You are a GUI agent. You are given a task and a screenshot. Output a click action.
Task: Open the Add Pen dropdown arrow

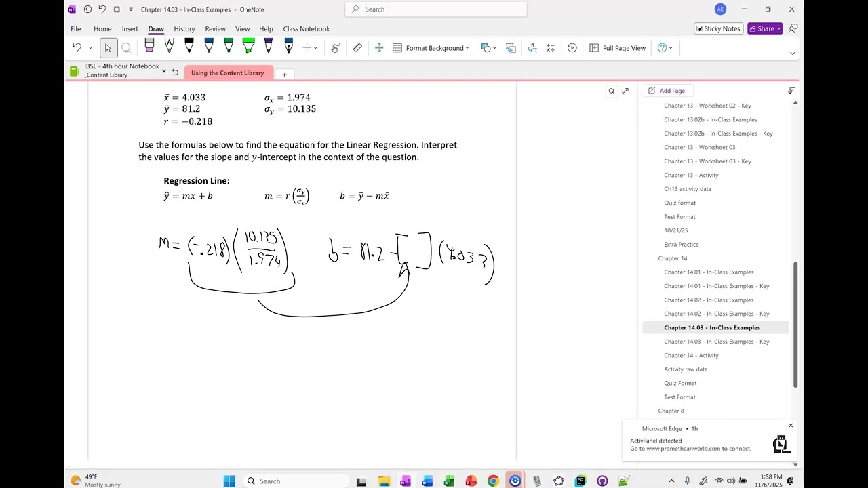click(x=315, y=48)
